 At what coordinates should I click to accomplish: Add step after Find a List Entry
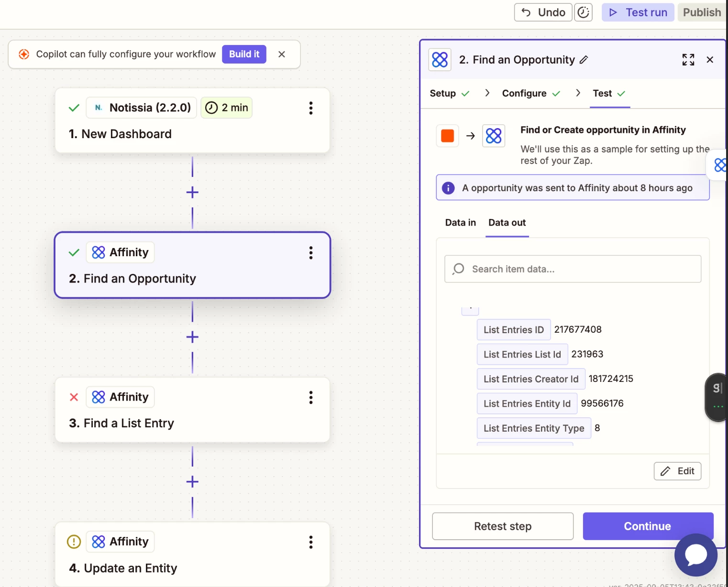click(192, 482)
